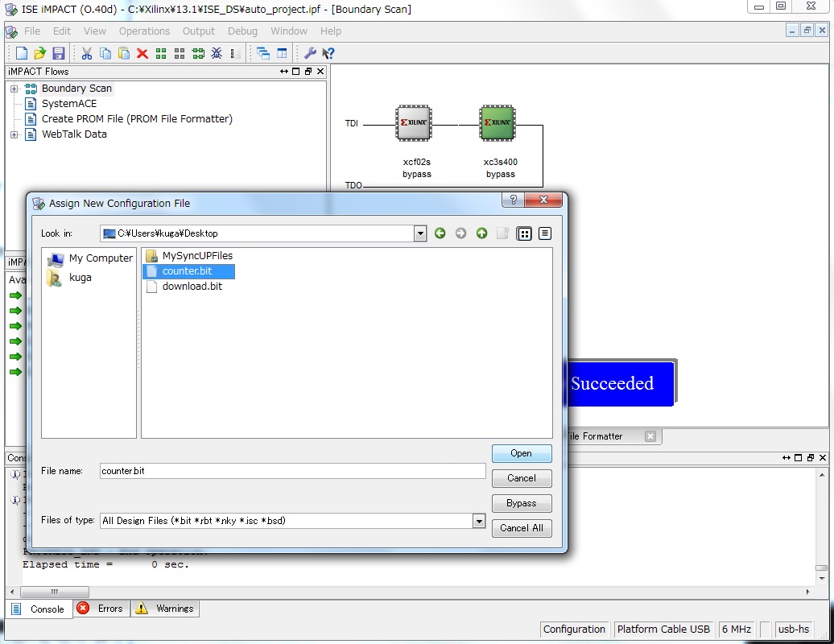The height and width of the screenshot is (644, 834).
Task: Select Create PROM File flow item
Action: pyautogui.click(x=137, y=119)
